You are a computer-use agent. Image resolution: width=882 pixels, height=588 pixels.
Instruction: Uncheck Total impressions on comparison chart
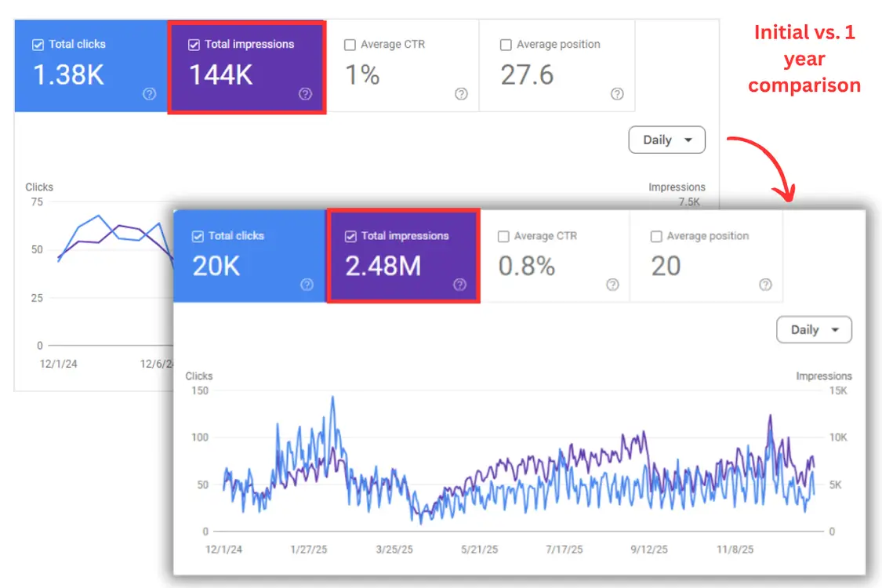349,235
